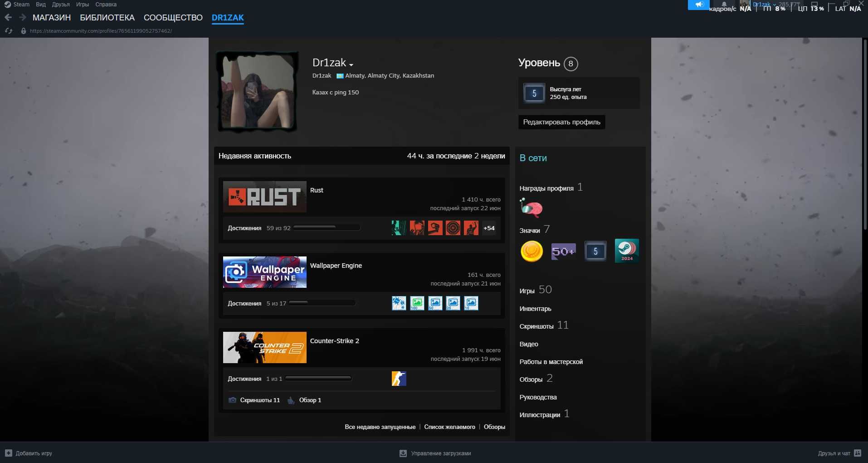The height and width of the screenshot is (463, 868).
Task: Reload the page with refresh icon
Action: coord(9,31)
